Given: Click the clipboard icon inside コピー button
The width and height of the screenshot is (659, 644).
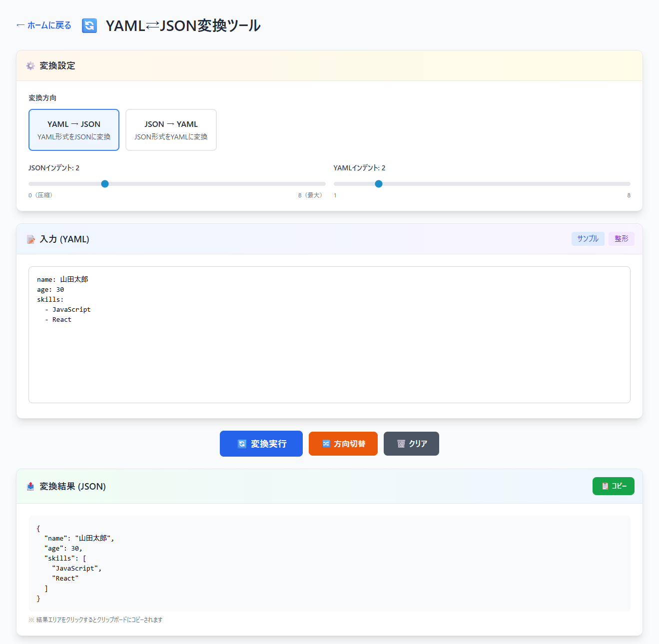Looking at the screenshot, I should click(x=605, y=486).
